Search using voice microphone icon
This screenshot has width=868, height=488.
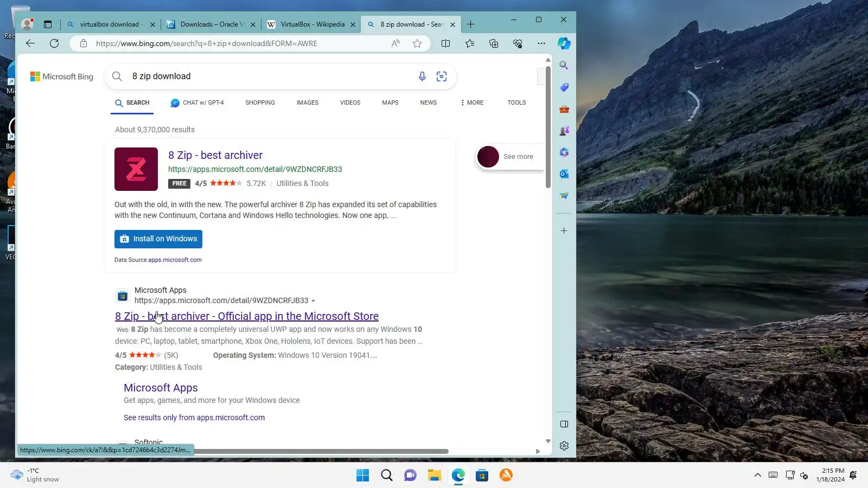click(x=422, y=76)
